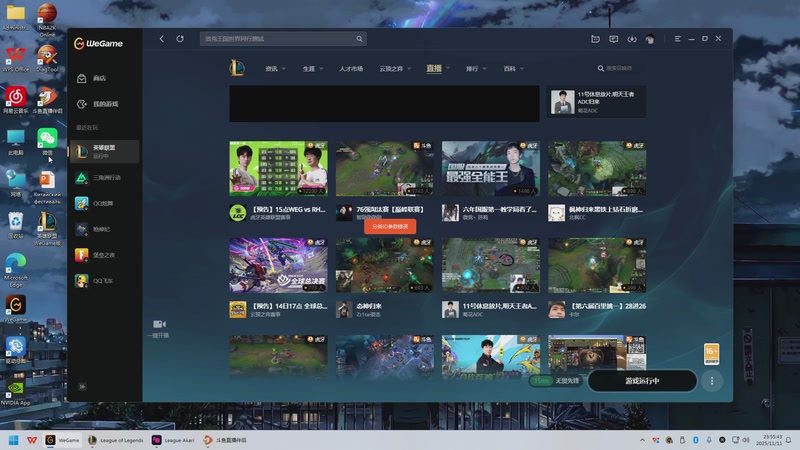Expand the 排行 dropdown arrow
800x450 pixels.
484,69
